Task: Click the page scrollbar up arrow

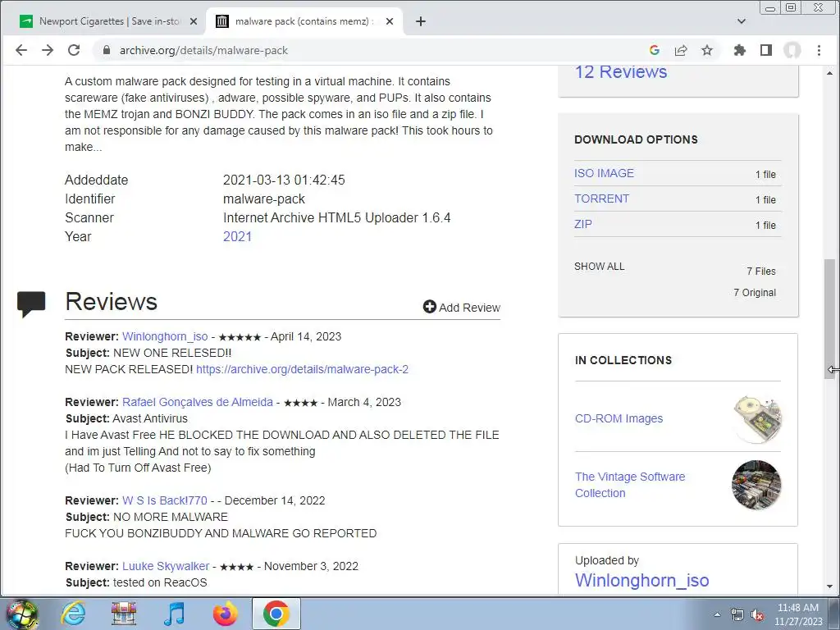Action: [x=830, y=73]
